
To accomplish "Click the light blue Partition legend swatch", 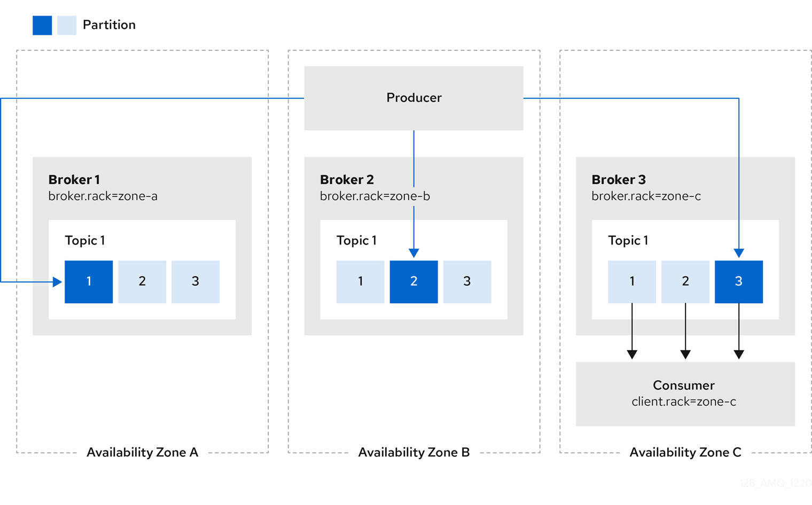I will pos(66,25).
